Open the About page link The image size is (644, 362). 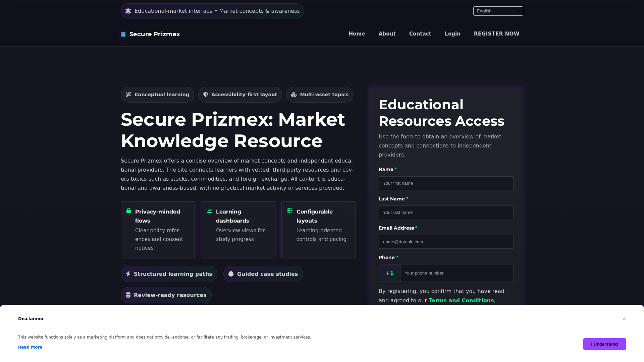point(387,34)
